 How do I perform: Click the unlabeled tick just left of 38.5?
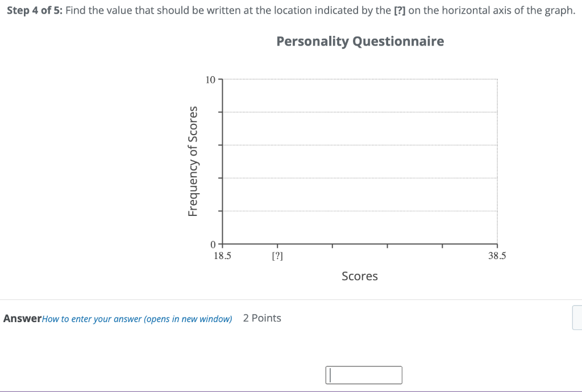pos(442,246)
